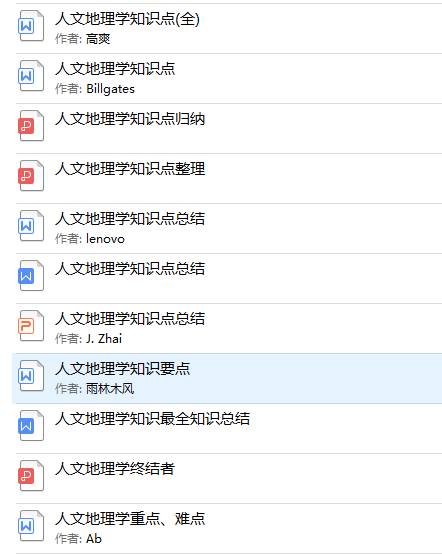The width and height of the screenshot is (442, 554).
Task: Click solid blue Word icon of 最全知识总结
Action: pyautogui.click(x=31, y=426)
